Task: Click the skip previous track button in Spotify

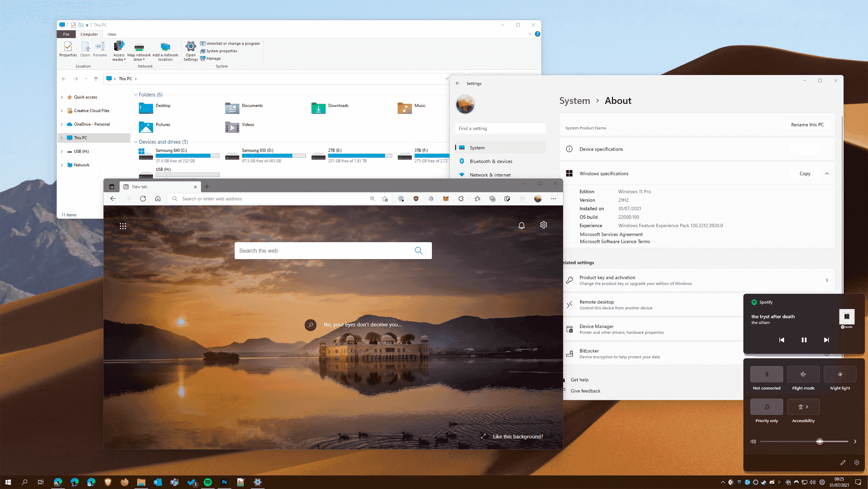Action: (781, 340)
